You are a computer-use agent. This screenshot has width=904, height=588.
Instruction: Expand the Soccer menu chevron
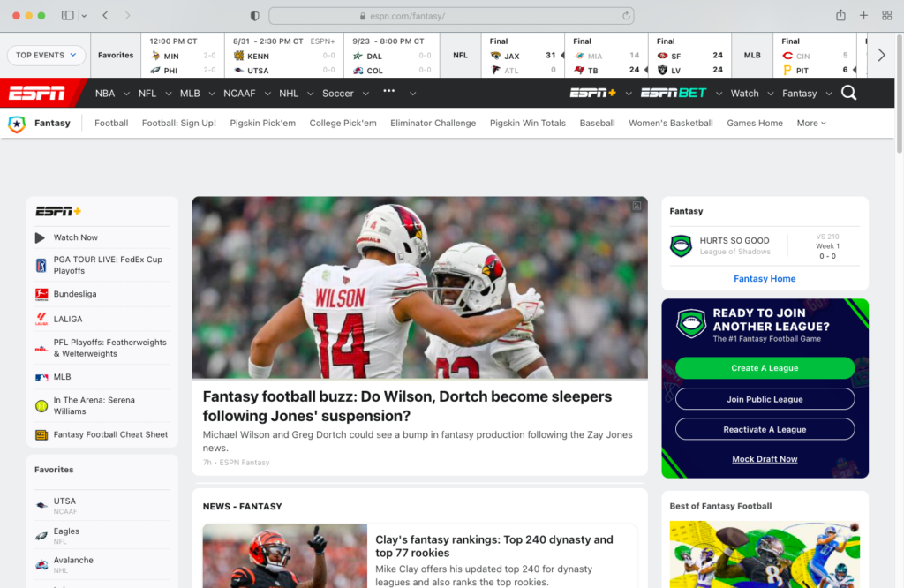(365, 94)
